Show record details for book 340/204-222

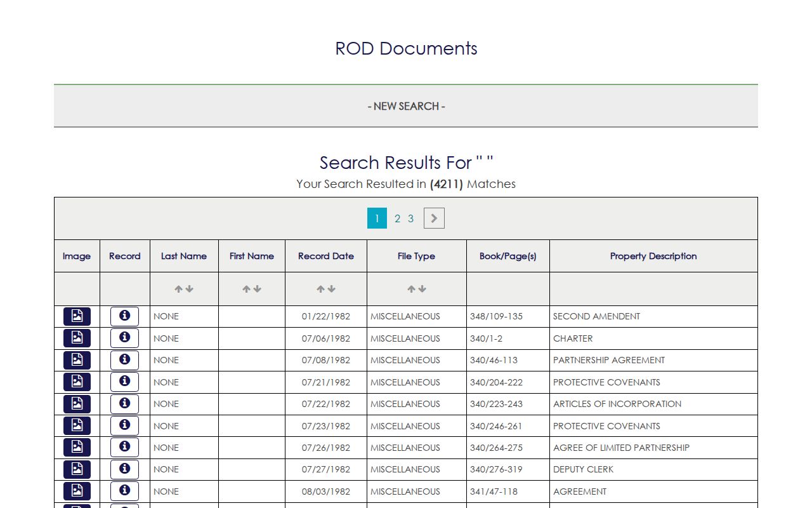click(124, 382)
